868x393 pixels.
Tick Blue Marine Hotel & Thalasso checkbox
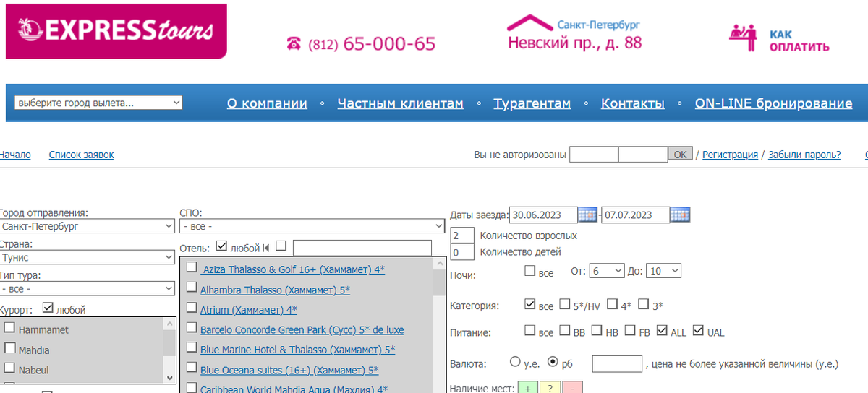tap(192, 348)
